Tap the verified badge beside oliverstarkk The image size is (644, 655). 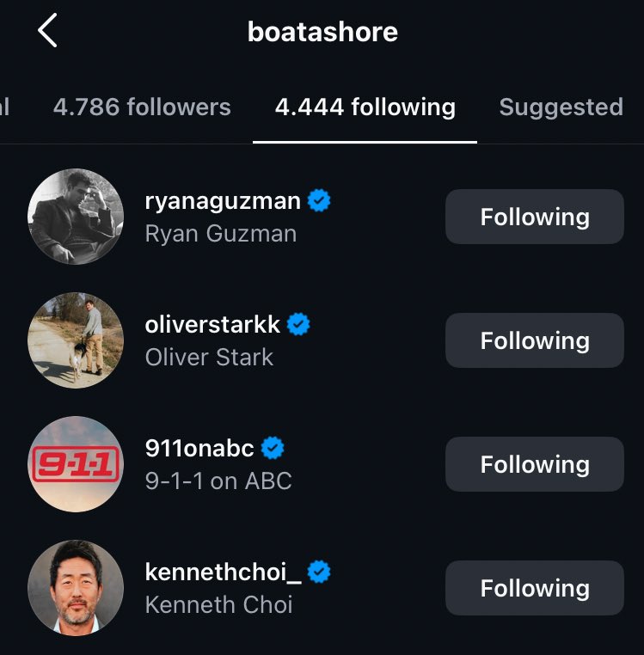pos(299,324)
